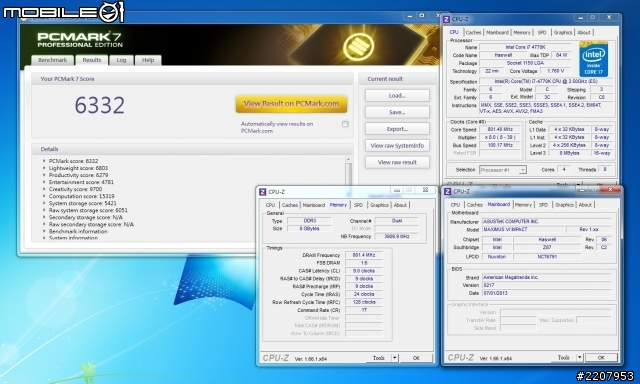Click the Dual channel value in Memory window

[397, 221]
